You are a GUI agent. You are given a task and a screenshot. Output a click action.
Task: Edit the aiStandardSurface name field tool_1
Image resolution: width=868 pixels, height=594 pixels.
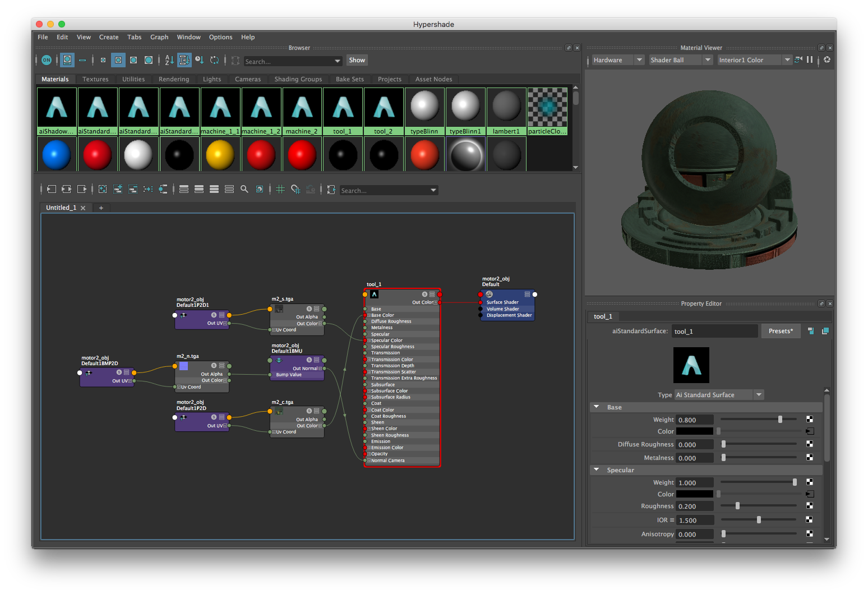click(714, 331)
